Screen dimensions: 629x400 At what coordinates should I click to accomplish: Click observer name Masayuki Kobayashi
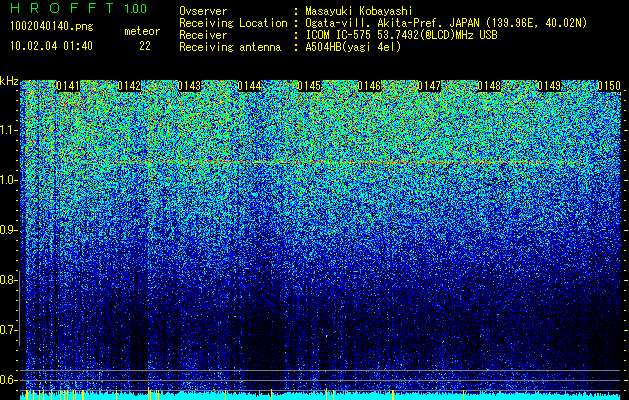pyautogui.click(x=359, y=12)
